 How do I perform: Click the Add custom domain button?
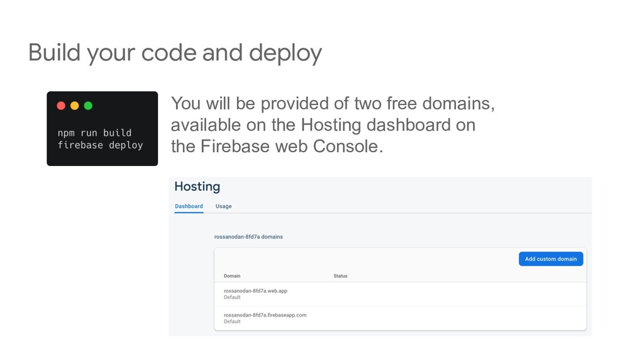(x=551, y=259)
